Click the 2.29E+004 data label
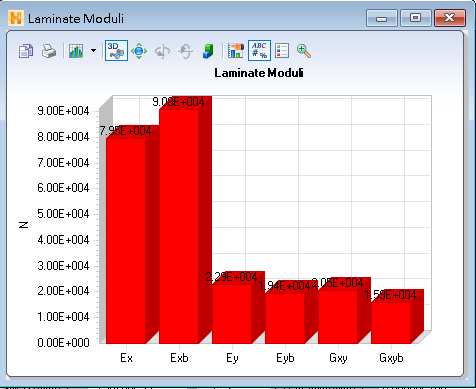476x389 pixels. (x=231, y=277)
